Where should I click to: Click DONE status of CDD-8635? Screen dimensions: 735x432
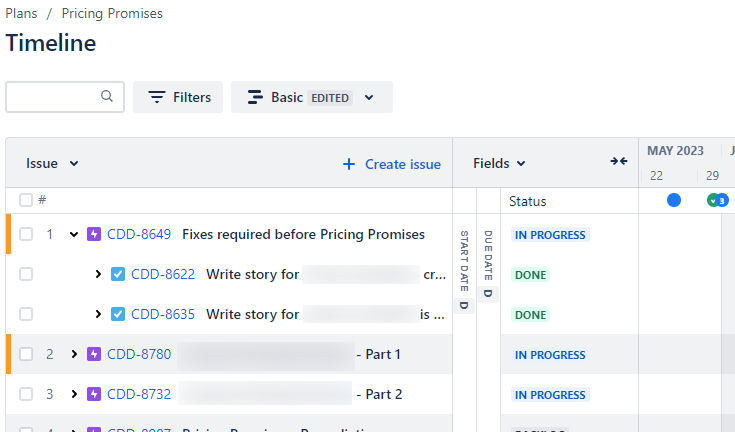coord(530,315)
